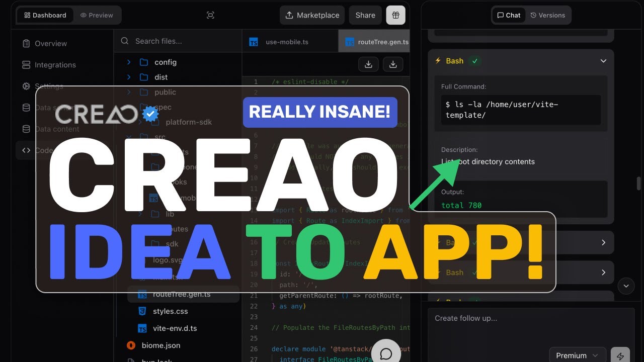
Task: Click the Settings gear icon in sidebar
Action: coord(26,86)
